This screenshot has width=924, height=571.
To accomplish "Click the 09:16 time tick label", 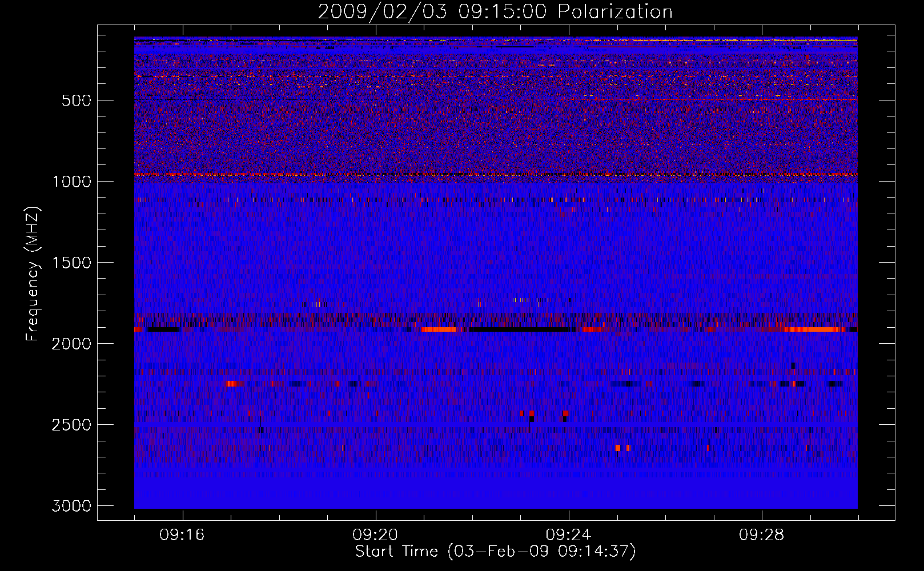I will [x=182, y=535].
